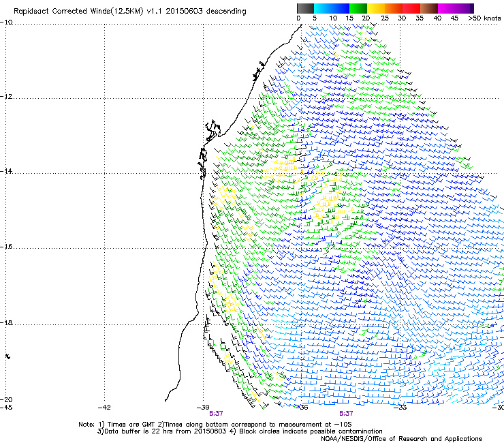Click the purple 'B:37' time label beneath -39
504x443 pixels.
point(216,414)
